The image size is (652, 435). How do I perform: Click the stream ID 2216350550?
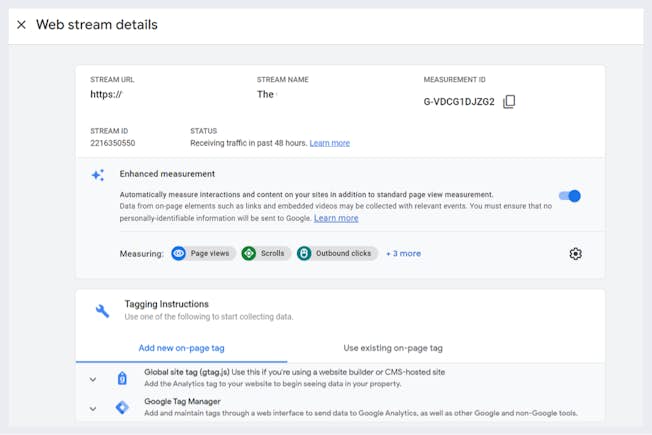click(x=113, y=143)
